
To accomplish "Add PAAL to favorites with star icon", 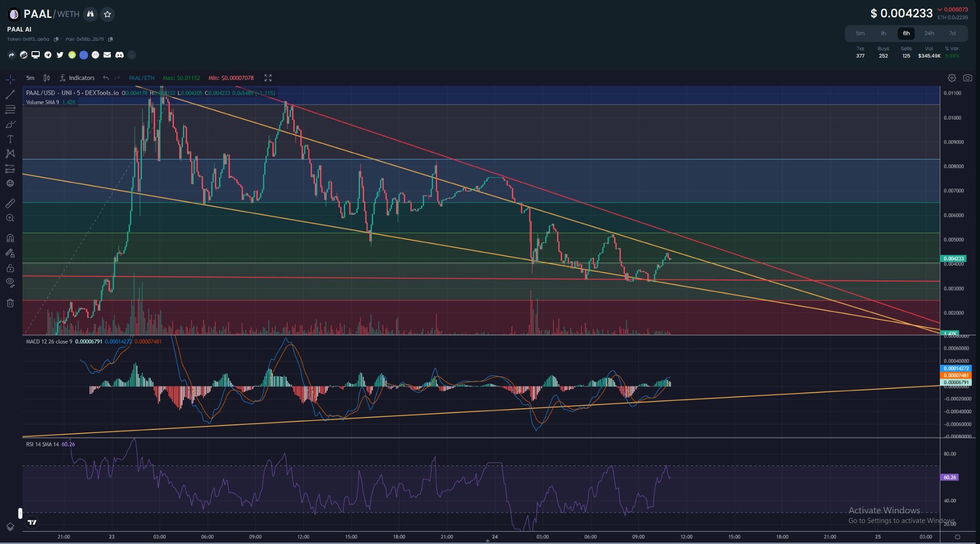I will coord(108,14).
